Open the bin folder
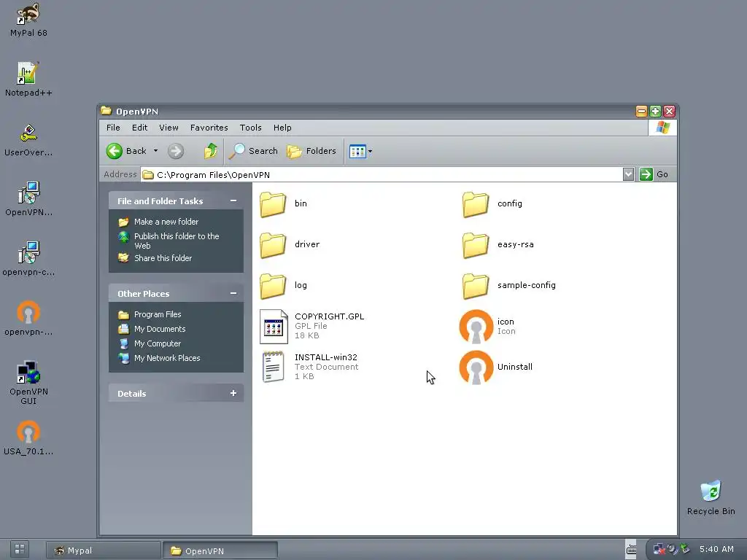The width and height of the screenshot is (747, 560). click(283, 204)
